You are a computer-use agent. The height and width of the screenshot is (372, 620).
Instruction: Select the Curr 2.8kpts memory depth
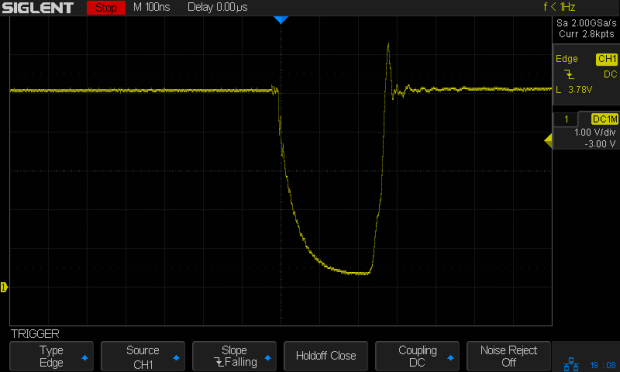(x=586, y=34)
